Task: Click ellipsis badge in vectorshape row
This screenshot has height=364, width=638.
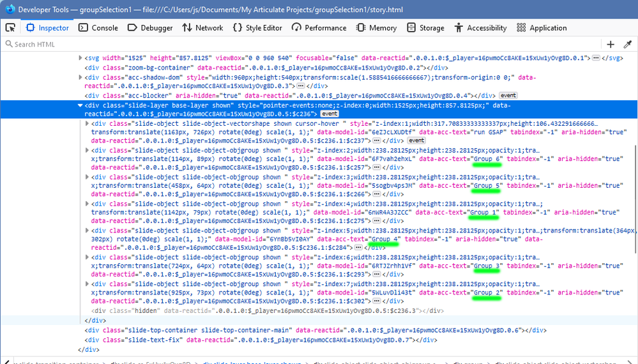Action: pyautogui.click(x=377, y=140)
